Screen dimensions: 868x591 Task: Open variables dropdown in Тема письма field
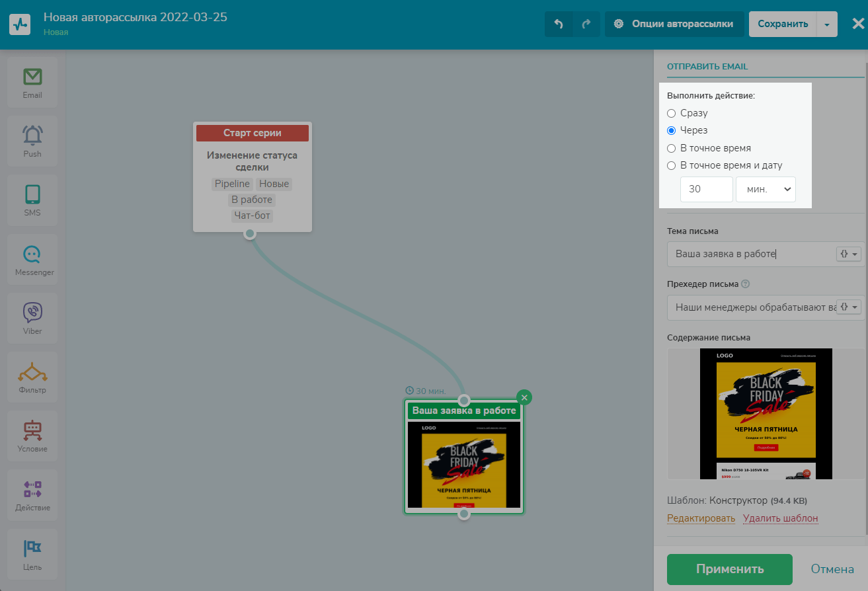tap(849, 254)
